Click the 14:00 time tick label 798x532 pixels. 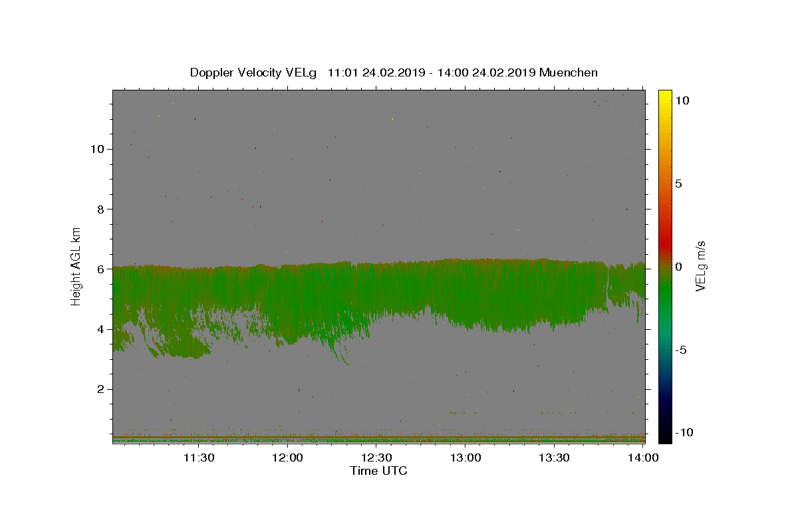643,458
